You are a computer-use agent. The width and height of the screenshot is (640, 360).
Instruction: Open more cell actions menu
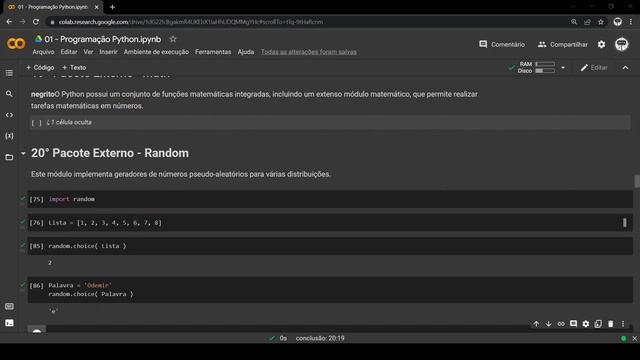point(623,324)
